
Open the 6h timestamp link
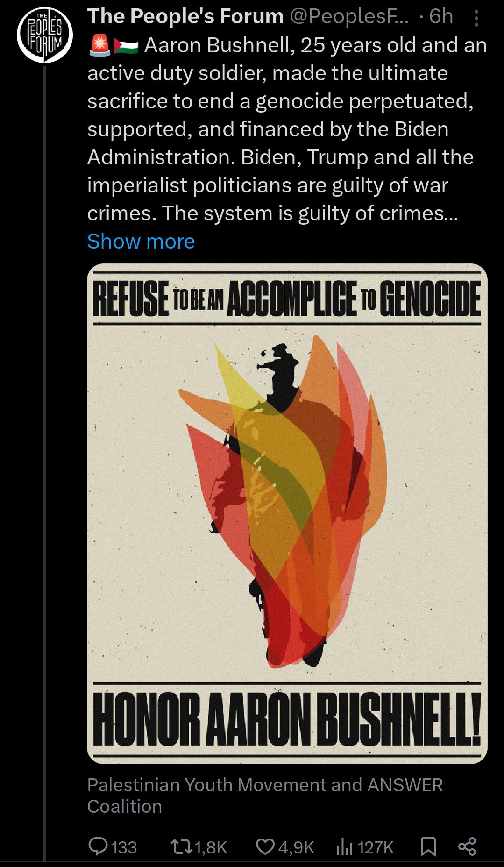(441, 17)
